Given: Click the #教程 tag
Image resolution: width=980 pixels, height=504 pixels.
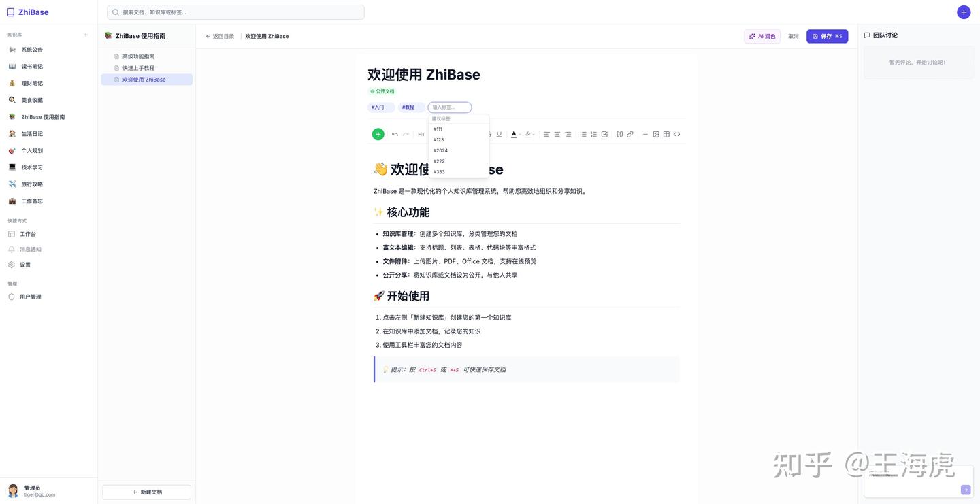Looking at the screenshot, I should pos(411,107).
